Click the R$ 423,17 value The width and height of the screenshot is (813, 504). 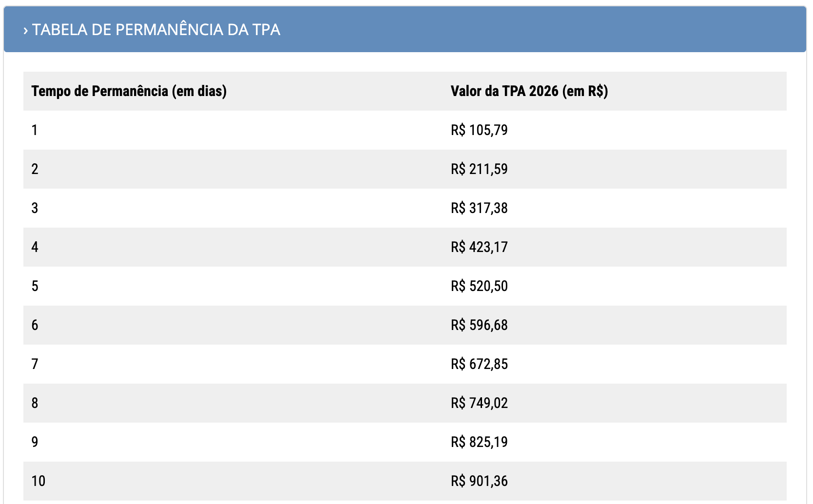pyautogui.click(x=479, y=247)
